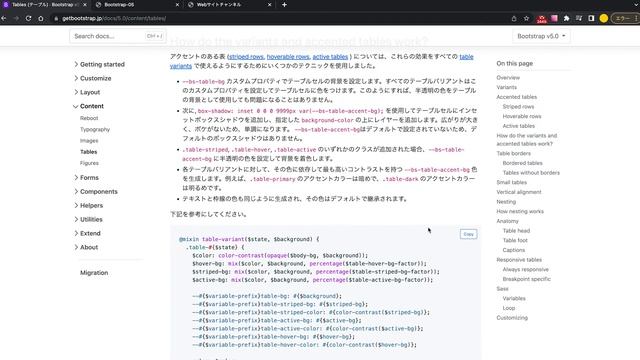Screen dimensions: 640x360
Task: Expand the Customize section
Action: (93, 78)
